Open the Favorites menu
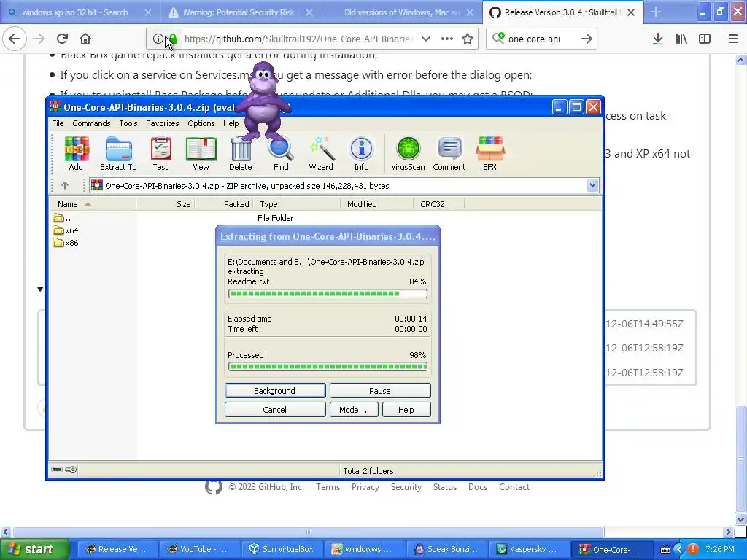Viewport: 747px width, 560px height. (x=163, y=123)
